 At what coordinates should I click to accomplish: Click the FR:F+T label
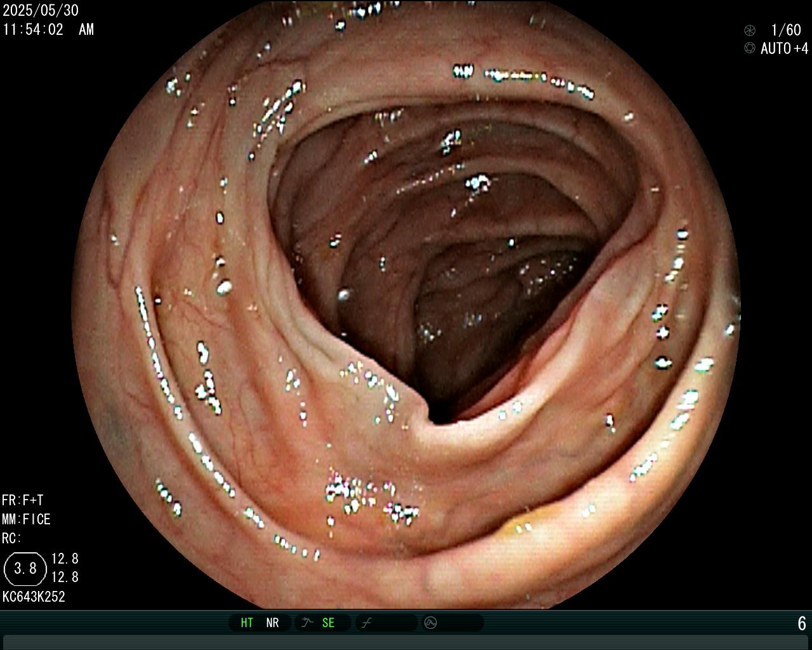click(x=23, y=500)
